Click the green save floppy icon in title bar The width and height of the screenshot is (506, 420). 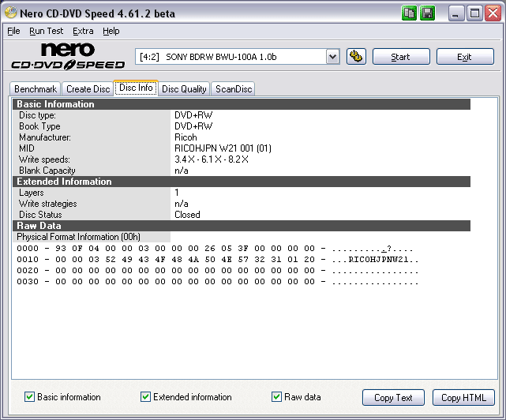[x=428, y=13]
